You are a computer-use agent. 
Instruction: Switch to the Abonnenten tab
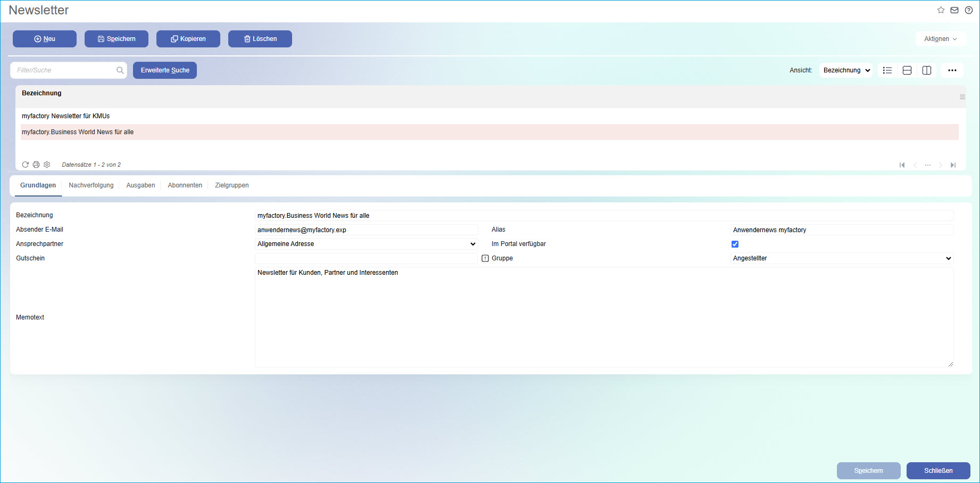(185, 185)
